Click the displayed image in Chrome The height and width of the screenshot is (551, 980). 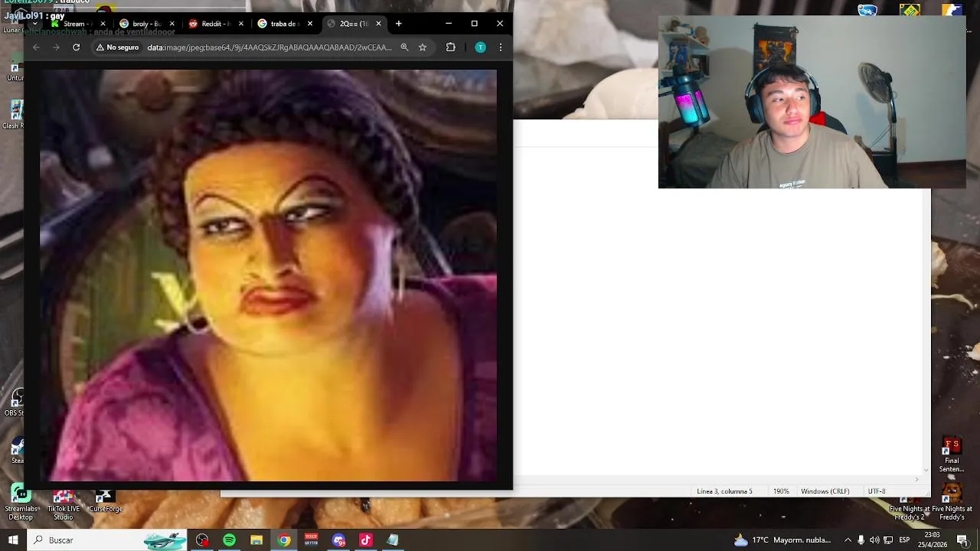click(x=268, y=275)
